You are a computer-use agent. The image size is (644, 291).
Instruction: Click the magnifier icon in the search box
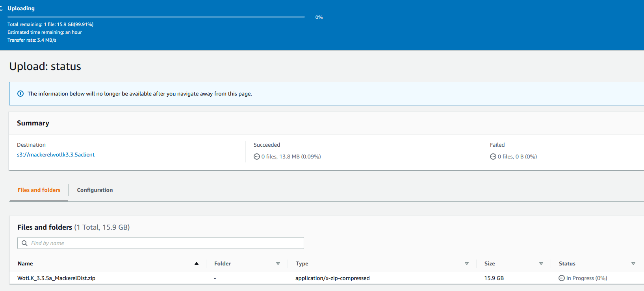(24, 243)
